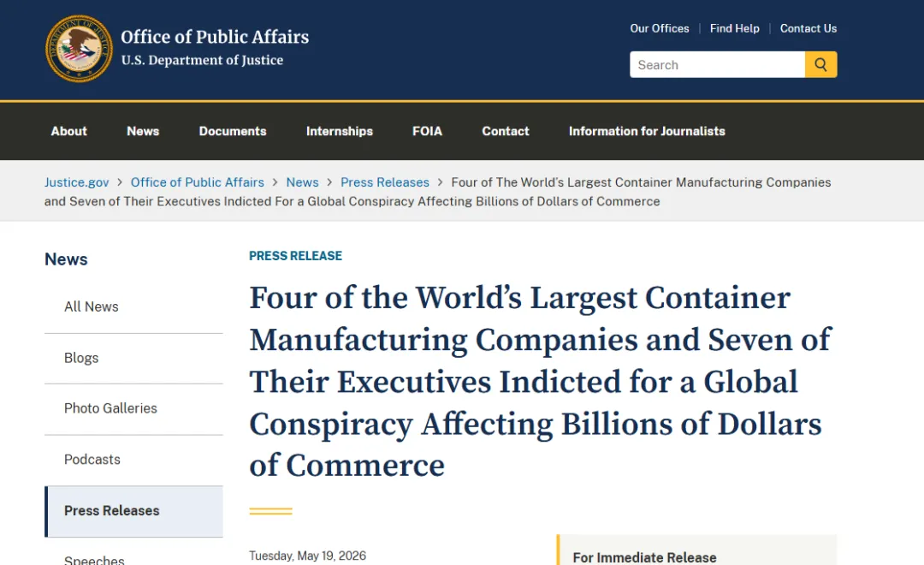Viewport: 924px width, 565px height.
Task: Focus the Search input field
Action: pyautogui.click(x=717, y=65)
